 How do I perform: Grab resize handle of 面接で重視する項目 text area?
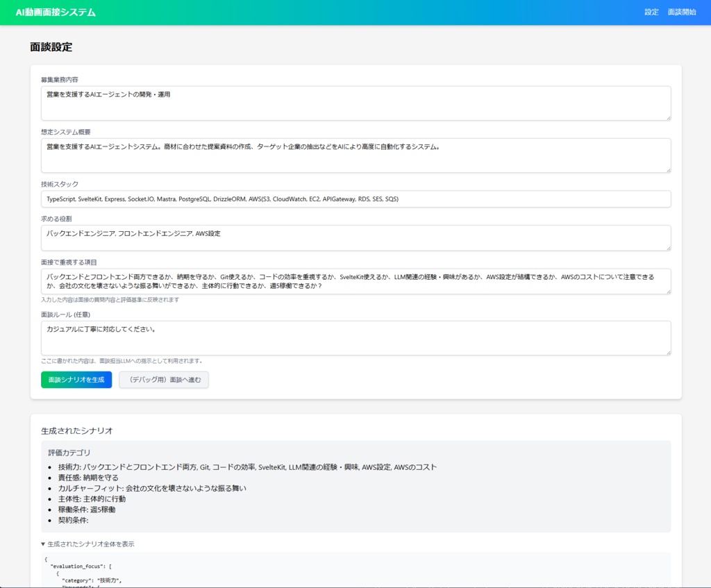[668, 292]
